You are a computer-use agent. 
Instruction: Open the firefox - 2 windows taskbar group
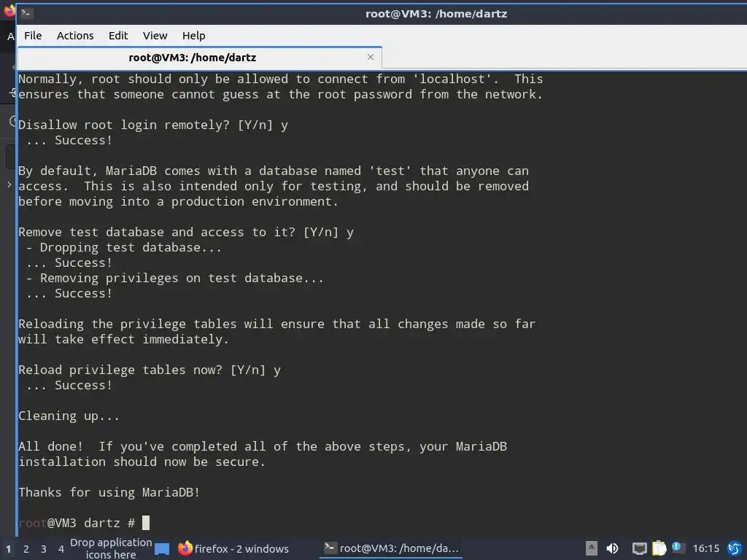pos(233,548)
